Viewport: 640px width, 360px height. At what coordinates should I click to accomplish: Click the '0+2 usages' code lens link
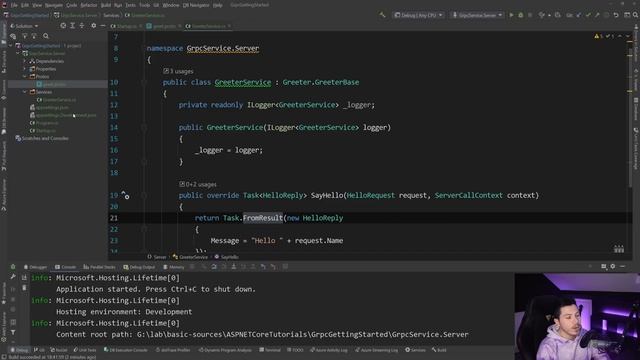pos(198,184)
